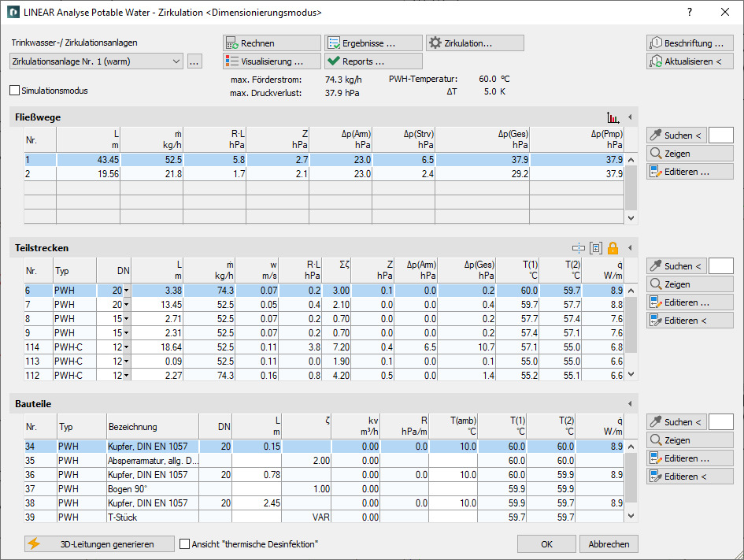Open DN dropdown for Teilstrecke 8
744x560 pixels.
pyautogui.click(x=127, y=319)
